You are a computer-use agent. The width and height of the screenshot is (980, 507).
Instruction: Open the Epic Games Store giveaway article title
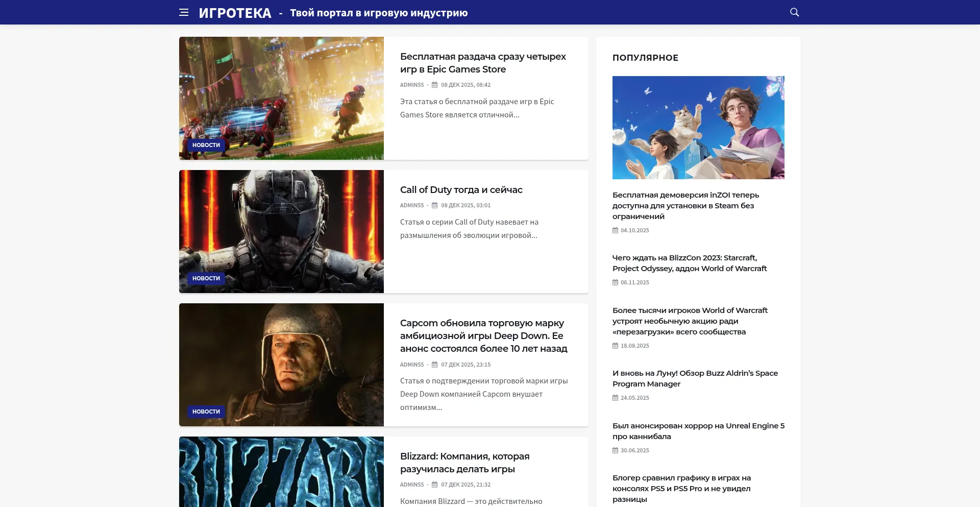[483, 63]
